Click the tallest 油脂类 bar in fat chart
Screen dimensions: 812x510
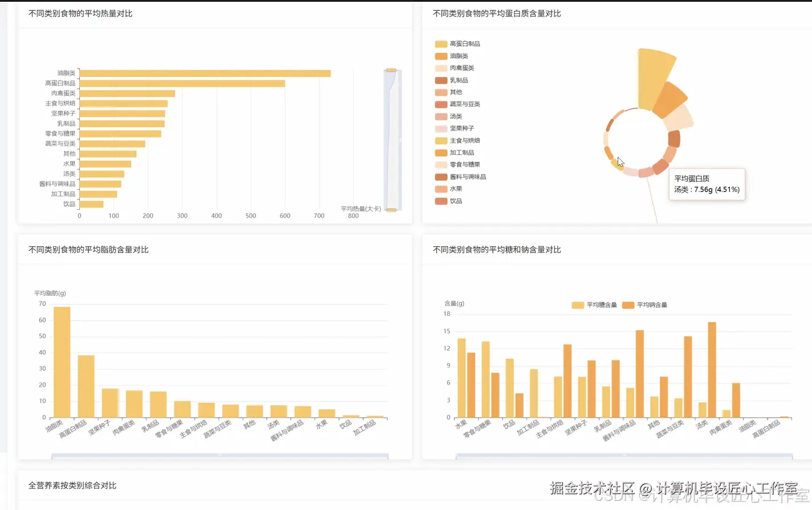click(62, 362)
